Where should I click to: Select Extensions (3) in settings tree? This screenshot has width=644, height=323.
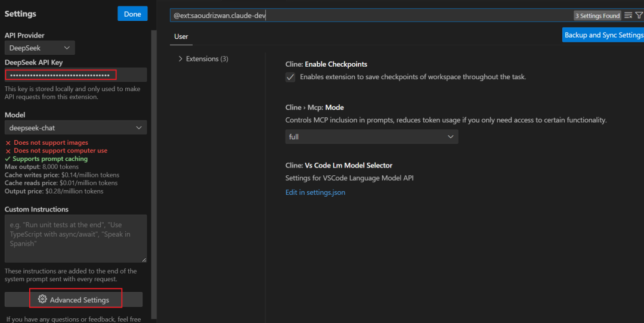[207, 58]
